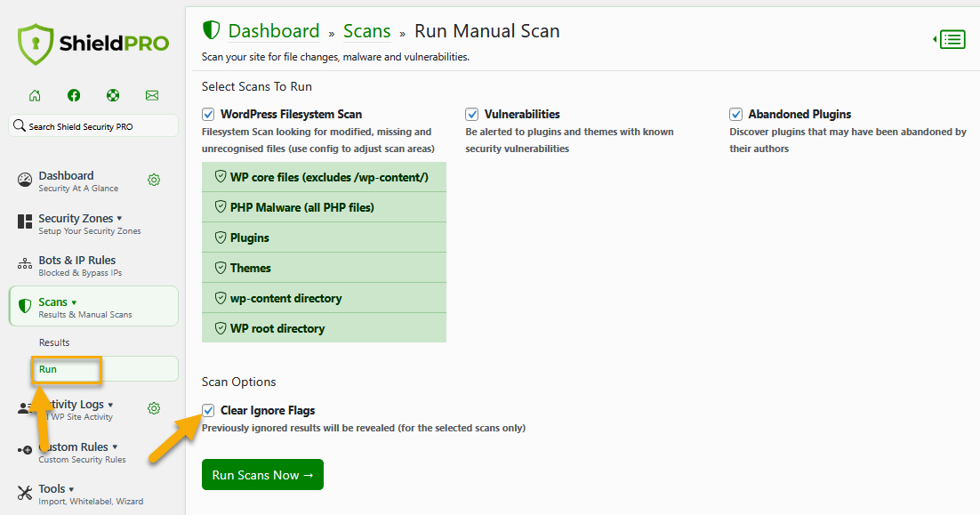Click the Scans shield icon in sidebar

tap(25, 306)
